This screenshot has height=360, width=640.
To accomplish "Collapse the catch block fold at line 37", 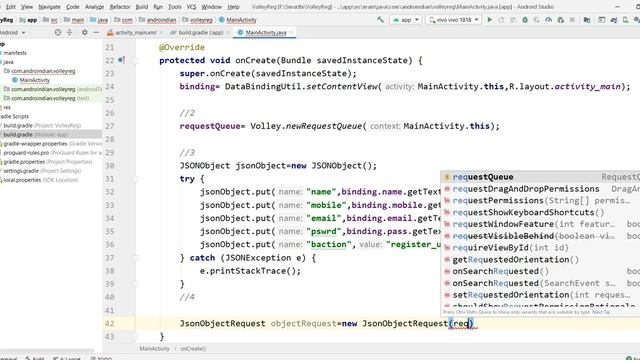I will [x=136, y=258].
